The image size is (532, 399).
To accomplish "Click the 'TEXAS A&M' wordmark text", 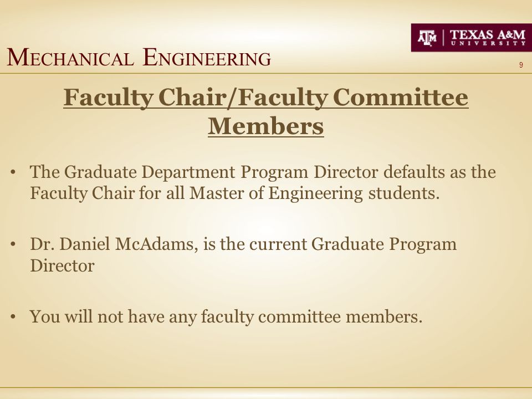I will 488,35.
